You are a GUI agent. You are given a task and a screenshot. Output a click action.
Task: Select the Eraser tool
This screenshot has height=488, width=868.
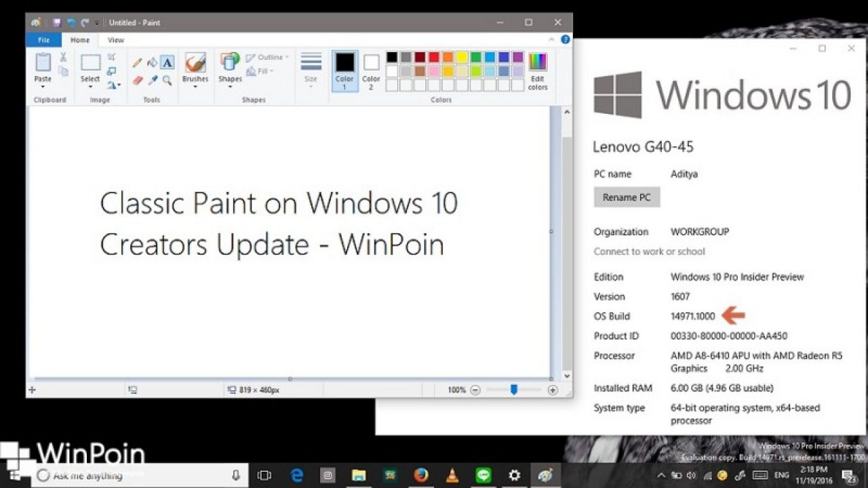[138, 80]
